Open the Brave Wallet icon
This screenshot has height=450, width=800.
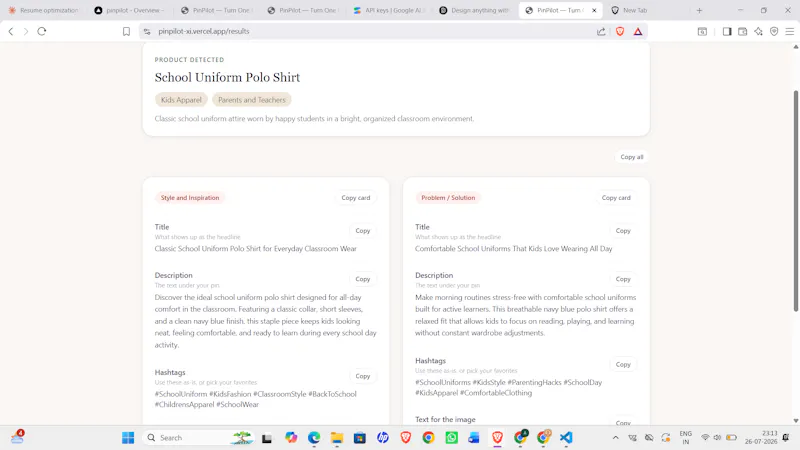click(x=742, y=31)
